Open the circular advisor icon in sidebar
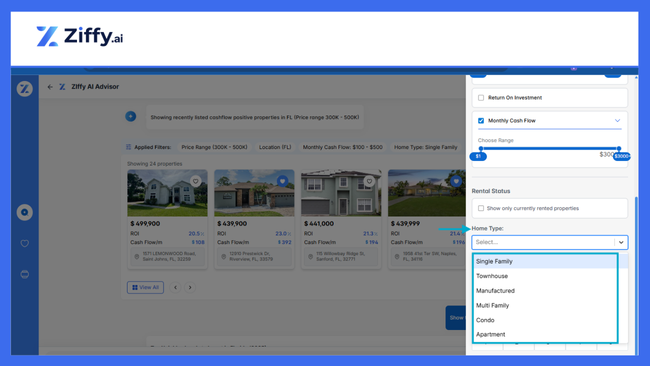Image resolution: width=650 pixels, height=366 pixels. pos(24,212)
